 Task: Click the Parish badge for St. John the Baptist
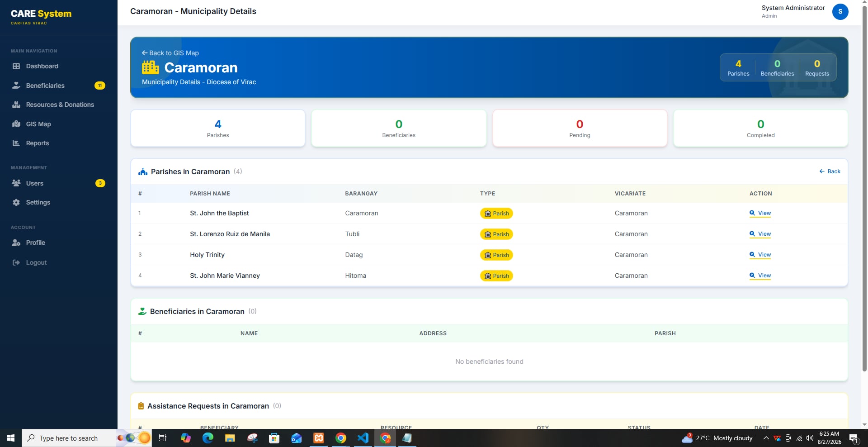[x=496, y=214]
